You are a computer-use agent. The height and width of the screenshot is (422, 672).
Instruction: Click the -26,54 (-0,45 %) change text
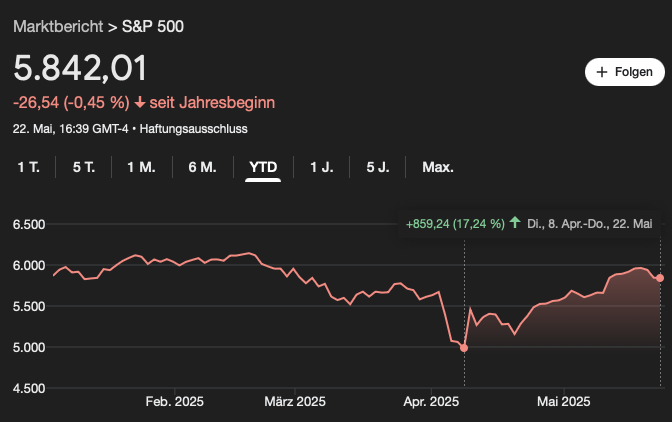(71, 103)
